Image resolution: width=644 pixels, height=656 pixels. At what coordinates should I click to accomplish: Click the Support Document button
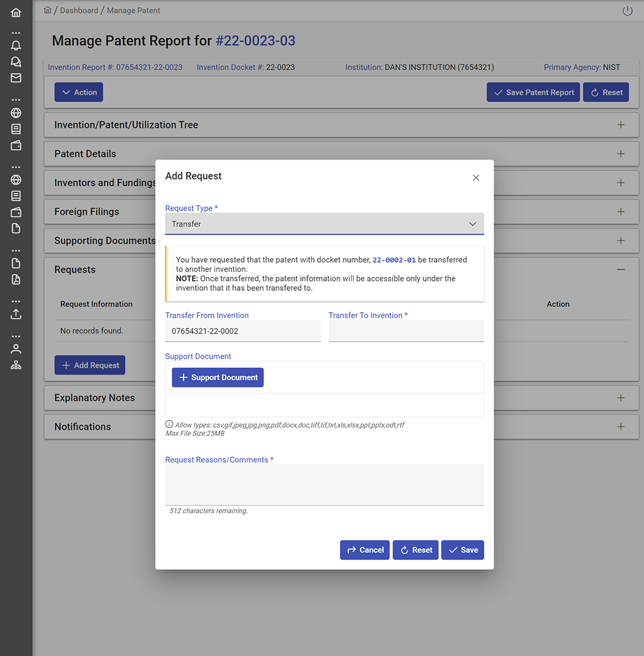[218, 377]
